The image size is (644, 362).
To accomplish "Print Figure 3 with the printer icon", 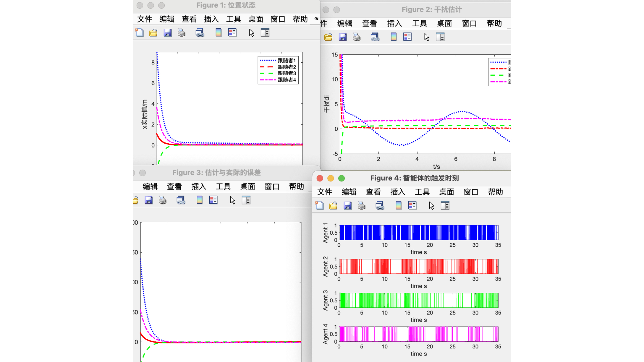I will click(163, 200).
